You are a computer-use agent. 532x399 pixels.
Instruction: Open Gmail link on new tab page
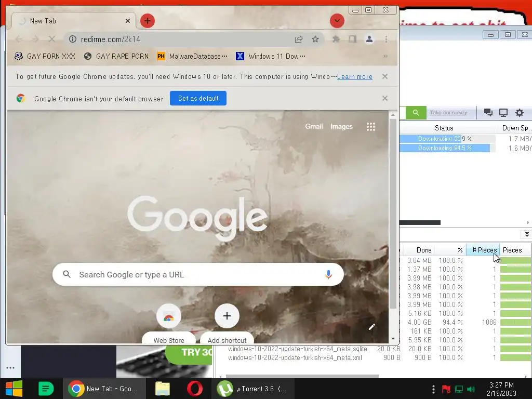pos(314,127)
